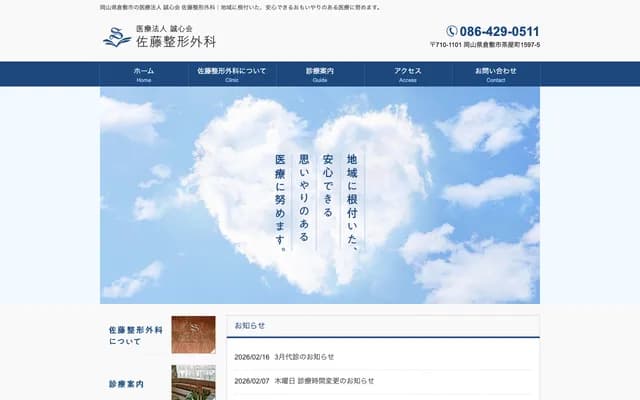Click the brown clinic sign thumbnail
This screenshot has height=400, width=640.
(193, 335)
